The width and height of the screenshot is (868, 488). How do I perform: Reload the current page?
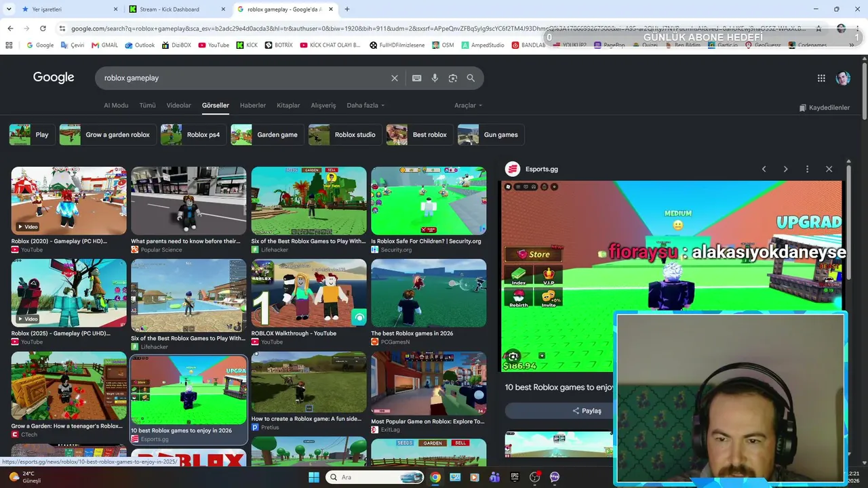click(43, 28)
